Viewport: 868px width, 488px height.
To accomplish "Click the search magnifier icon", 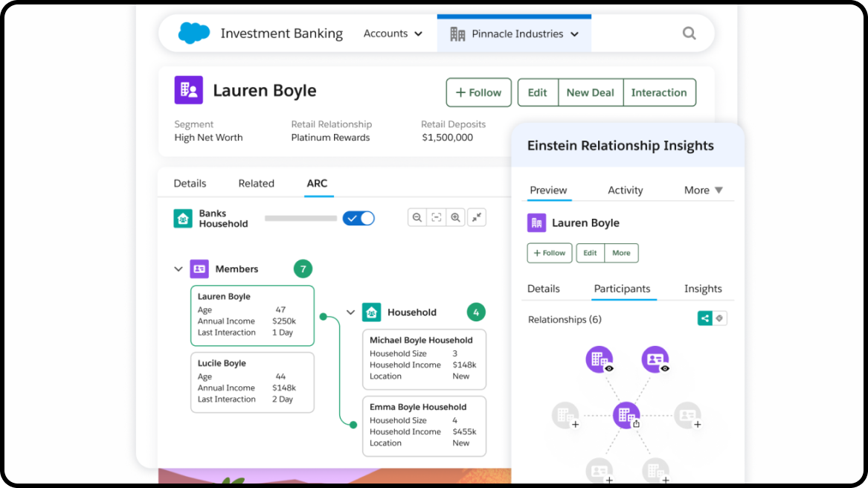I will pos(689,33).
